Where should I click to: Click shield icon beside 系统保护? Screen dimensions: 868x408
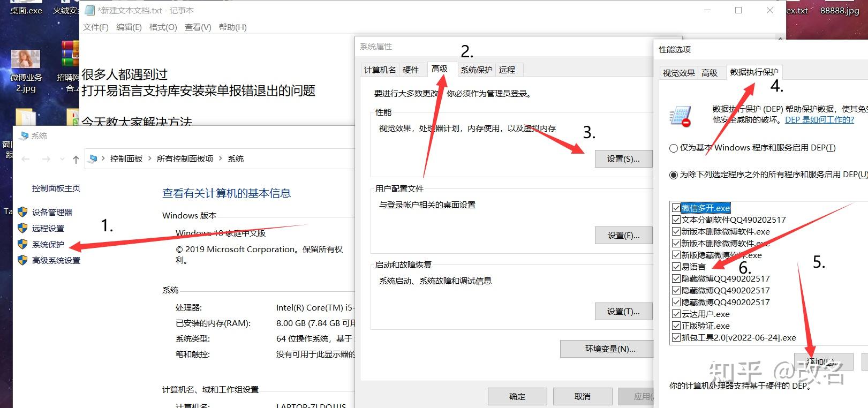22,244
